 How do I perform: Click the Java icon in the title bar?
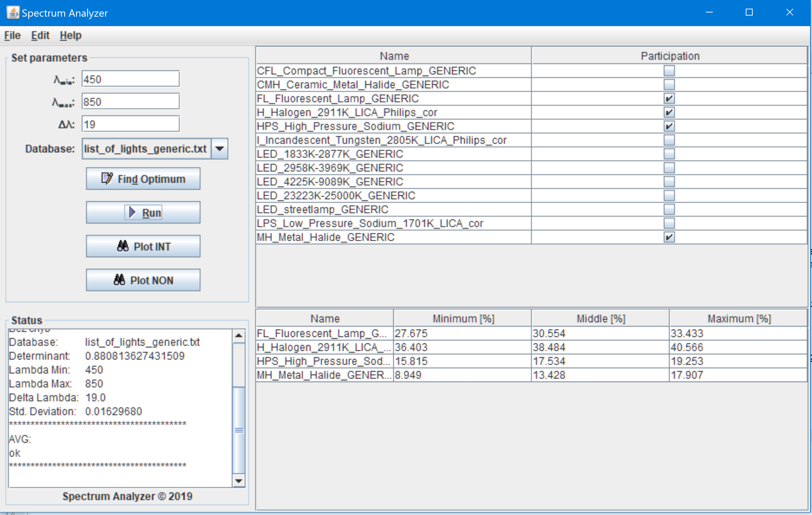point(13,13)
